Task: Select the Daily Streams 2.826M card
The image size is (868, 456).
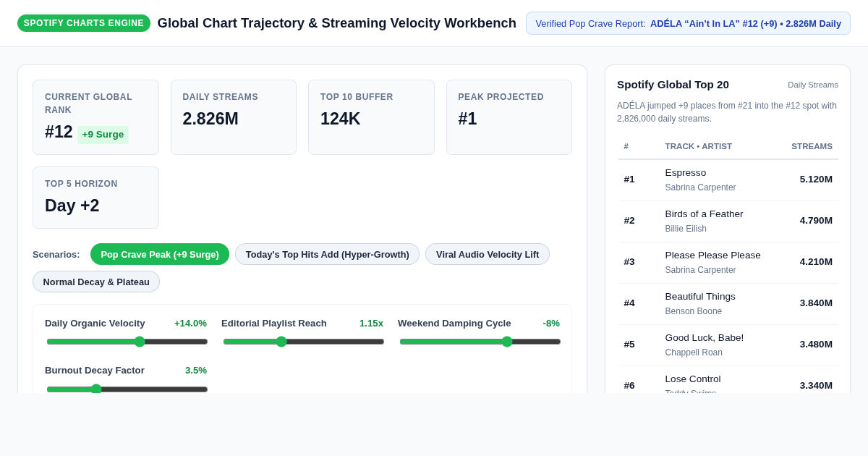Action: [x=234, y=117]
